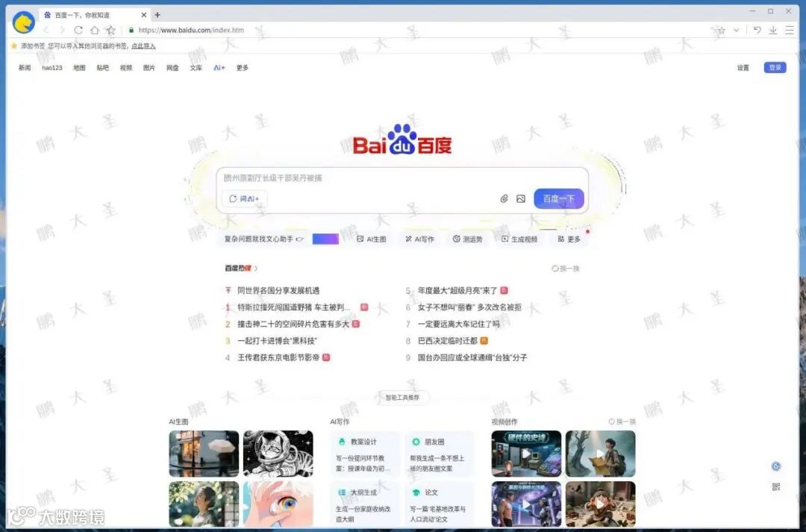806x532 pixels.
Task: Expand 更多 tools beside 生成视频
Action: pyautogui.click(x=569, y=239)
